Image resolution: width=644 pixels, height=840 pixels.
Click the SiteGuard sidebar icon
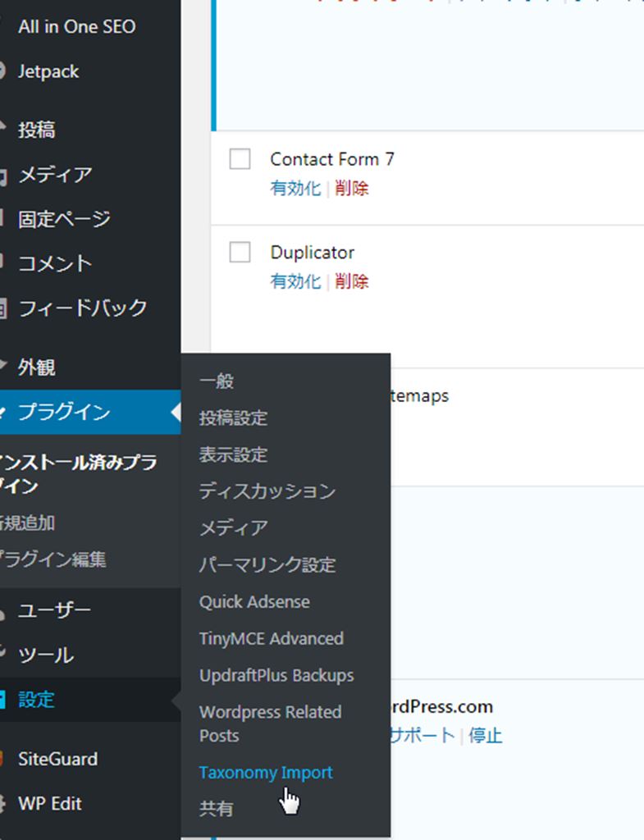[2, 759]
